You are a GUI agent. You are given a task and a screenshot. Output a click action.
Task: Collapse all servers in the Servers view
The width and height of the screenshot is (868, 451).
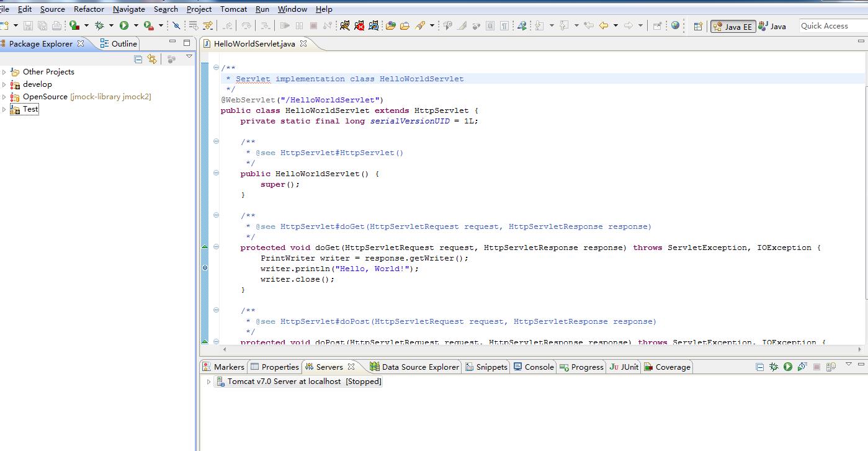759,367
